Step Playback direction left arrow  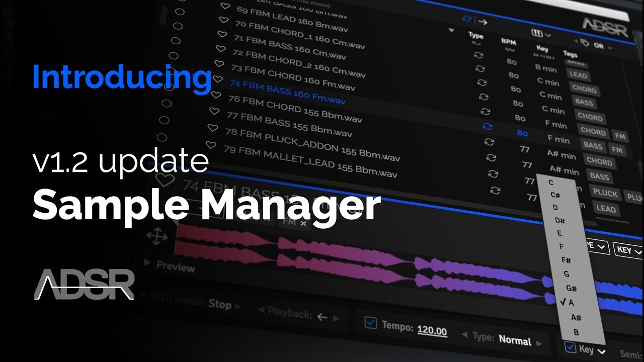pyautogui.click(x=261, y=311)
